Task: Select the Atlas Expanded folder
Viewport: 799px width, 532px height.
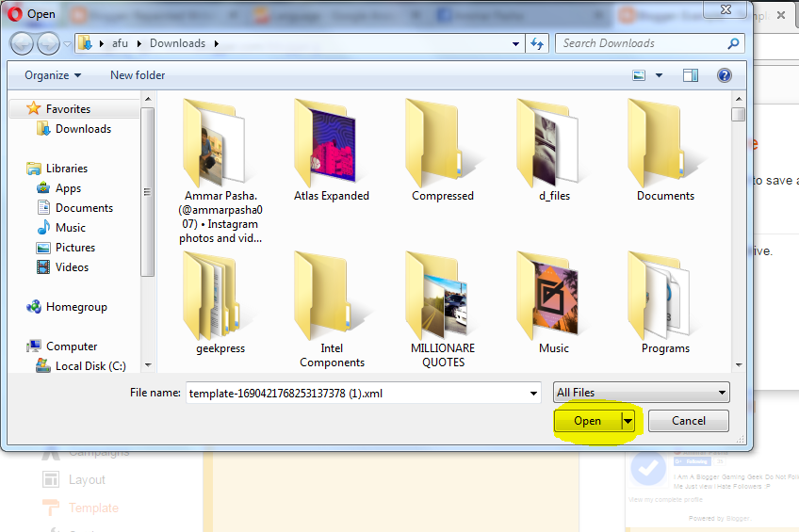Action: click(332, 150)
